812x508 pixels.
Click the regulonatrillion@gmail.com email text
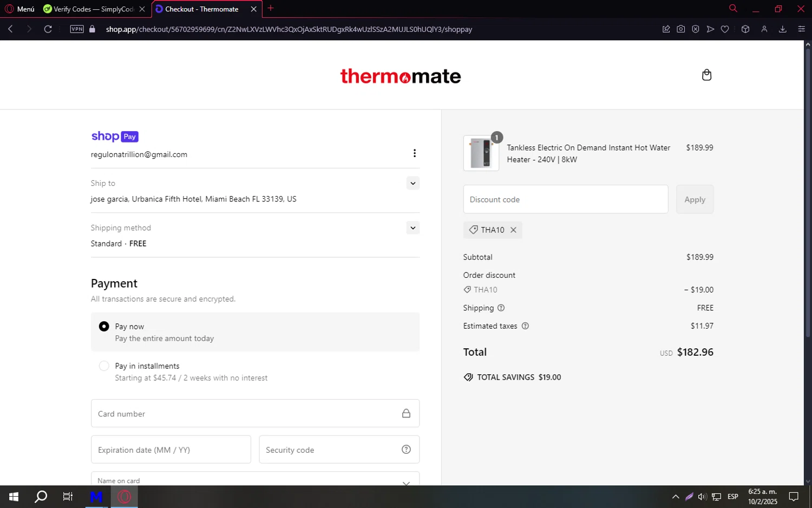tap(139, 154)
